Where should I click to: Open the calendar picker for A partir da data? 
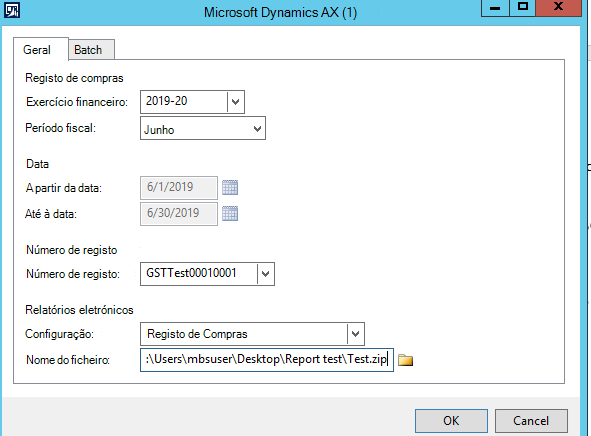[230, 187]
